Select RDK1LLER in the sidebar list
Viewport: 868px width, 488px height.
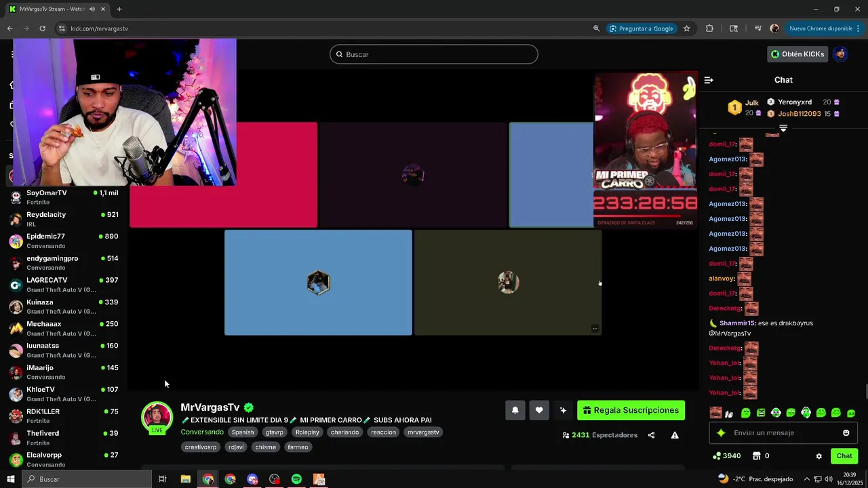pos(64,416)
